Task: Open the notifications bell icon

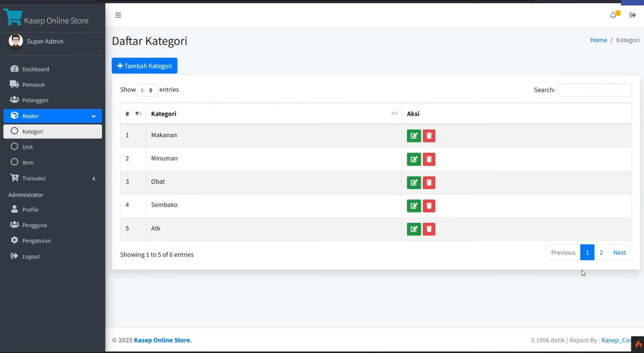Action: click(x=613, y=15)
